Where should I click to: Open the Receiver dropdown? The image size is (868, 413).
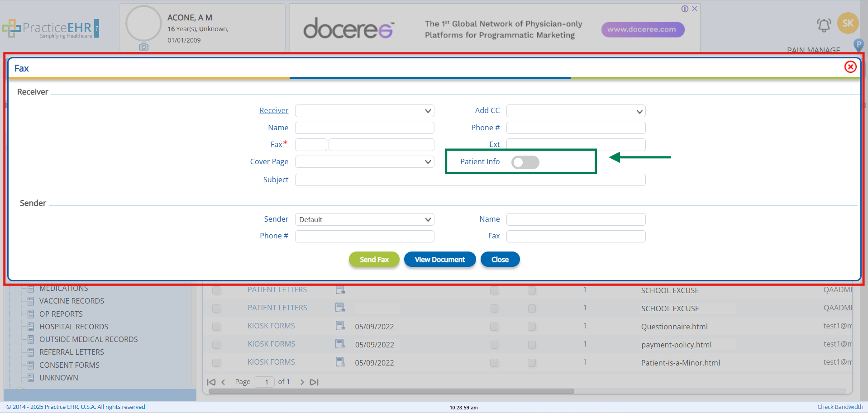click(364, 111)
